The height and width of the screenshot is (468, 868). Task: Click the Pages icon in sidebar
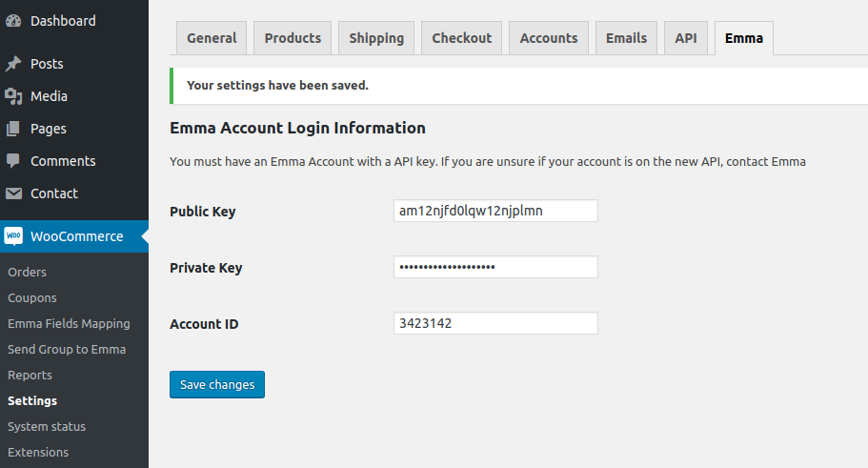[x=13, y=129]
